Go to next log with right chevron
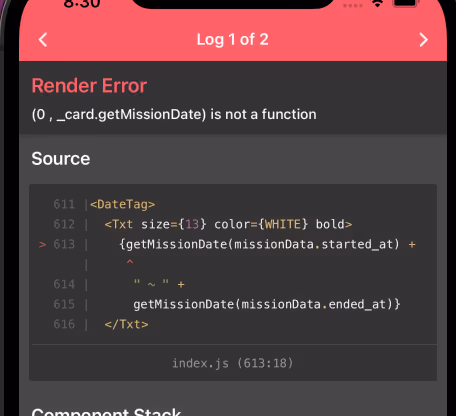This screenshot has width=456, height=416. [423, 40]
